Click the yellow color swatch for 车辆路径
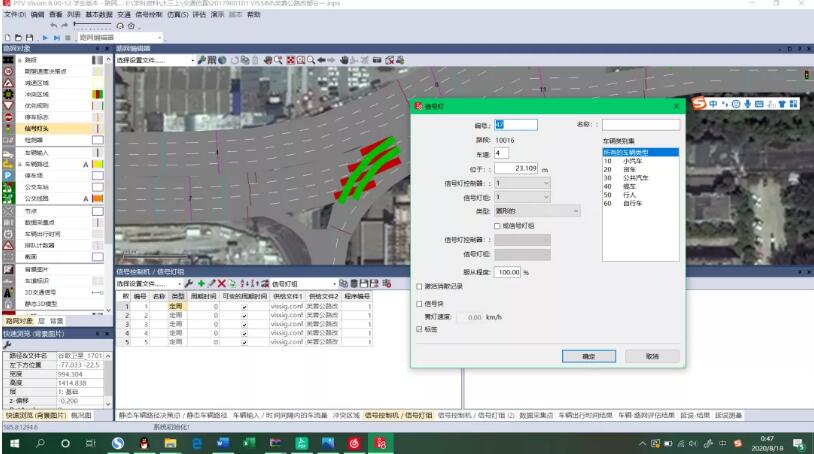The height and width of the screenshot is (454, 814). tap(98, 164)
